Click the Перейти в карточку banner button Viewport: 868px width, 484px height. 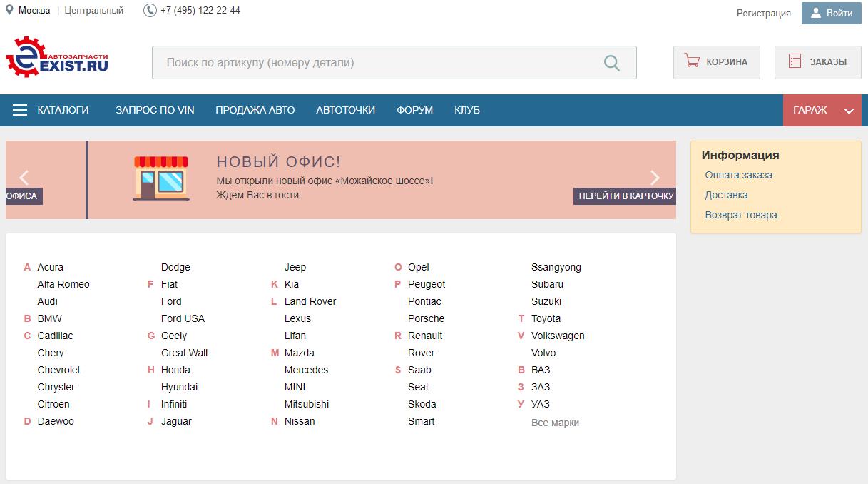tap(626, 196)
